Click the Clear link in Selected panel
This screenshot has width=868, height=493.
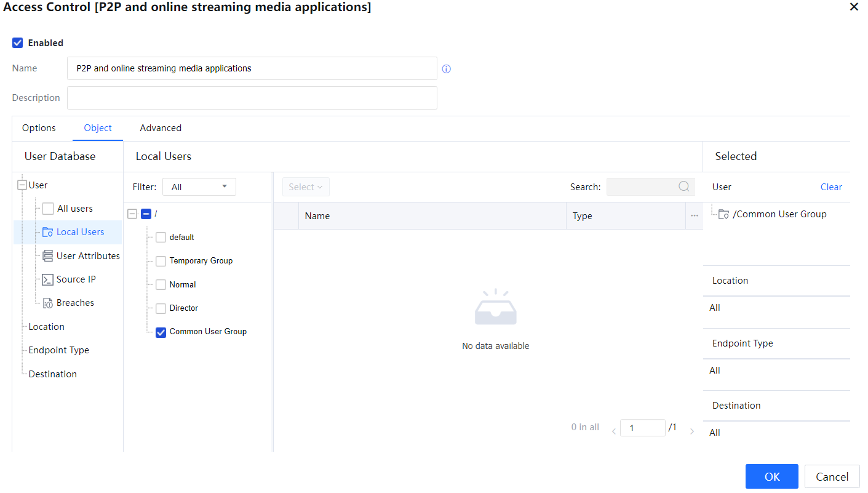[x=830, y=187]
